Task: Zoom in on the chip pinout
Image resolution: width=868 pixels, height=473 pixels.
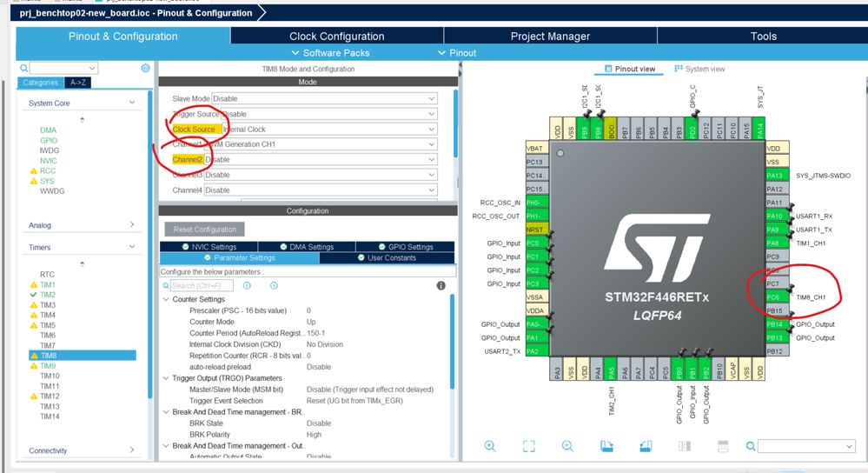Action: tap(490, 446)
